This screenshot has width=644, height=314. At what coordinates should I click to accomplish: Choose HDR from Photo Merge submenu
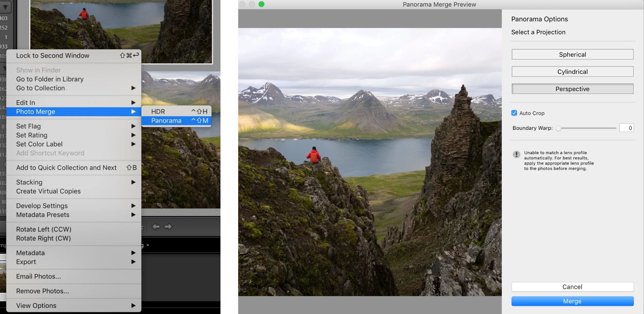[176, 111]
